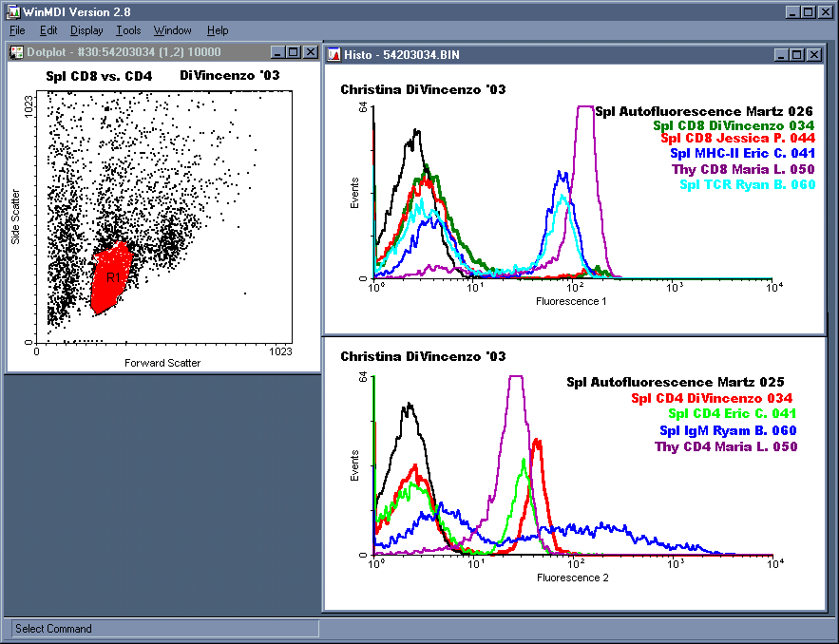The image size is (839, 644).
Task: Open the Edit menu
Action: (x=48, y=30)
